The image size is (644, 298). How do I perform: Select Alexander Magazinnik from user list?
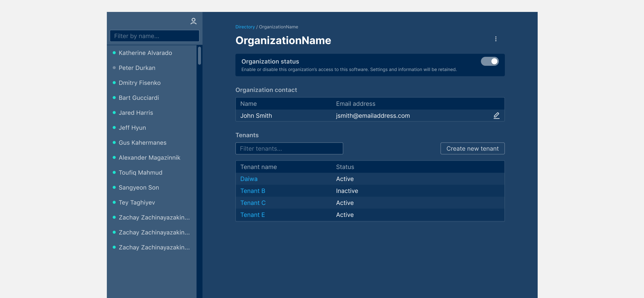149,158
